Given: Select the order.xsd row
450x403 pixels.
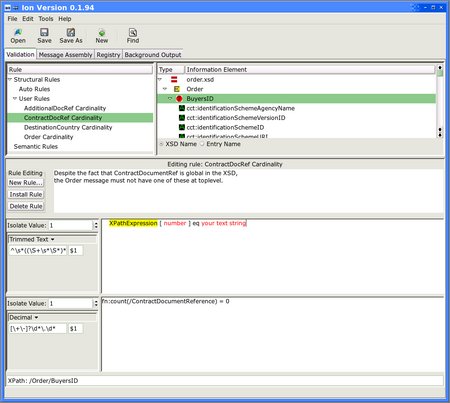Looking at the screenshot, I should [x=297, y=79].
